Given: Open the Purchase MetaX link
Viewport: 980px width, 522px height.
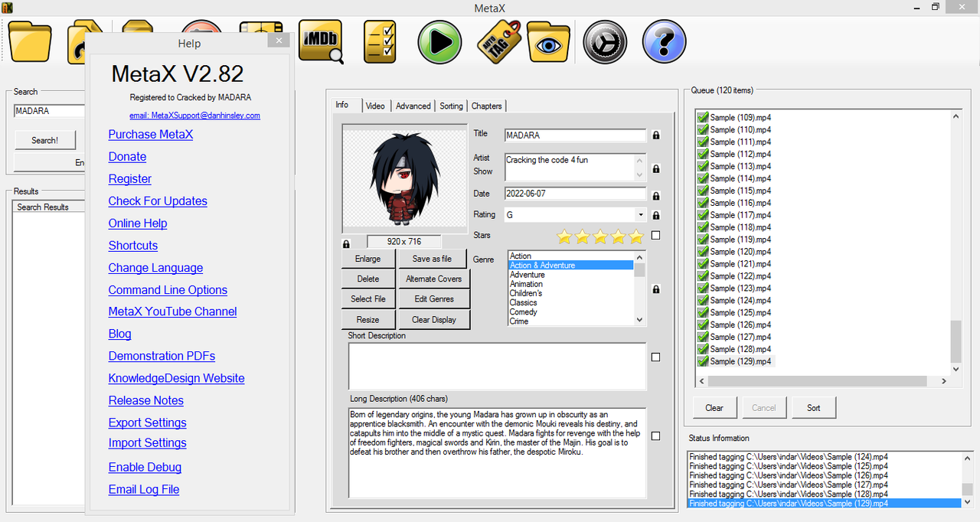Looking at the screenshot, I should pos(151,135).
